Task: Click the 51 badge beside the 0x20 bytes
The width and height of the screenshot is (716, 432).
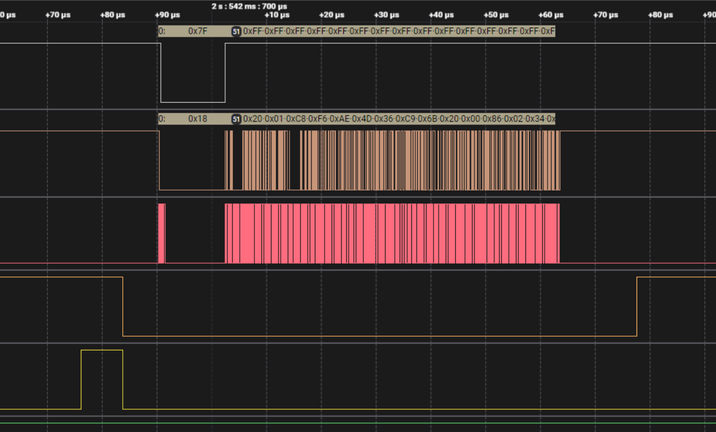Action: [237, 119]
